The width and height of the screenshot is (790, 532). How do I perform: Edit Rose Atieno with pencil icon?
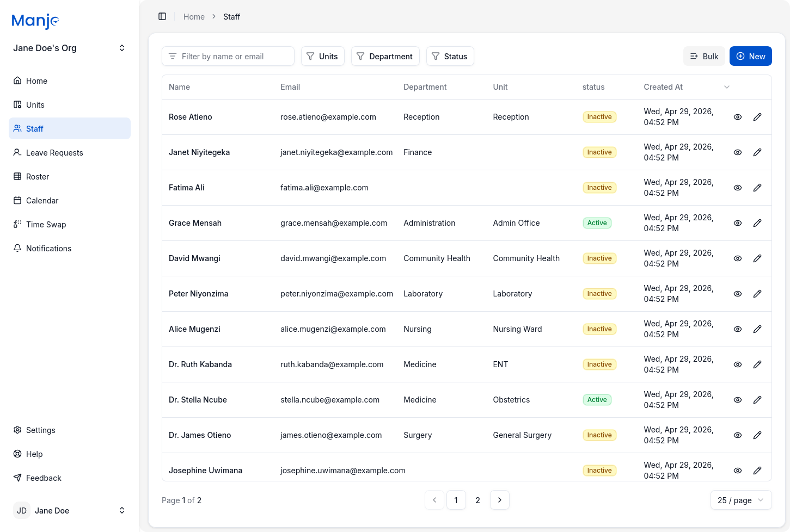tap(757, 117)
